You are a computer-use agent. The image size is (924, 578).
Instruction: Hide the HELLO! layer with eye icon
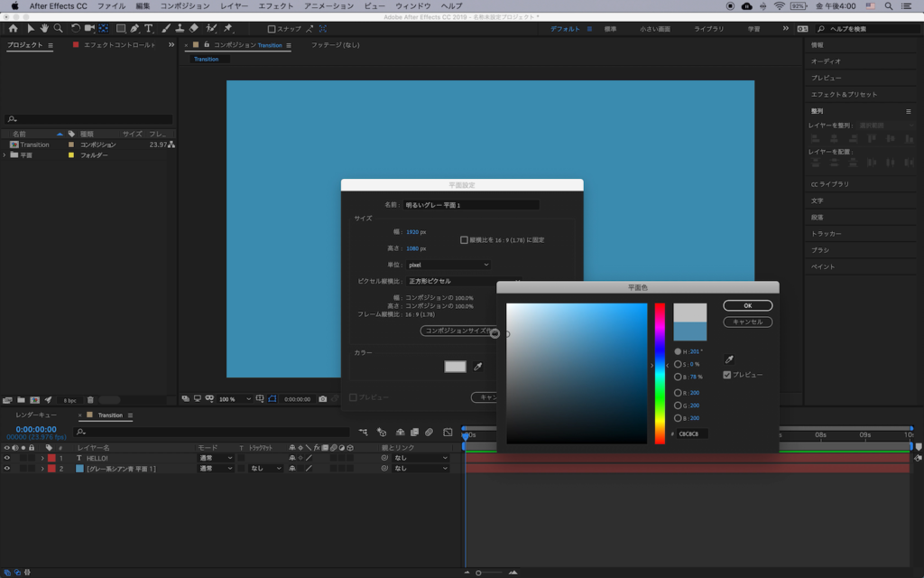click(x=7, y=458)
